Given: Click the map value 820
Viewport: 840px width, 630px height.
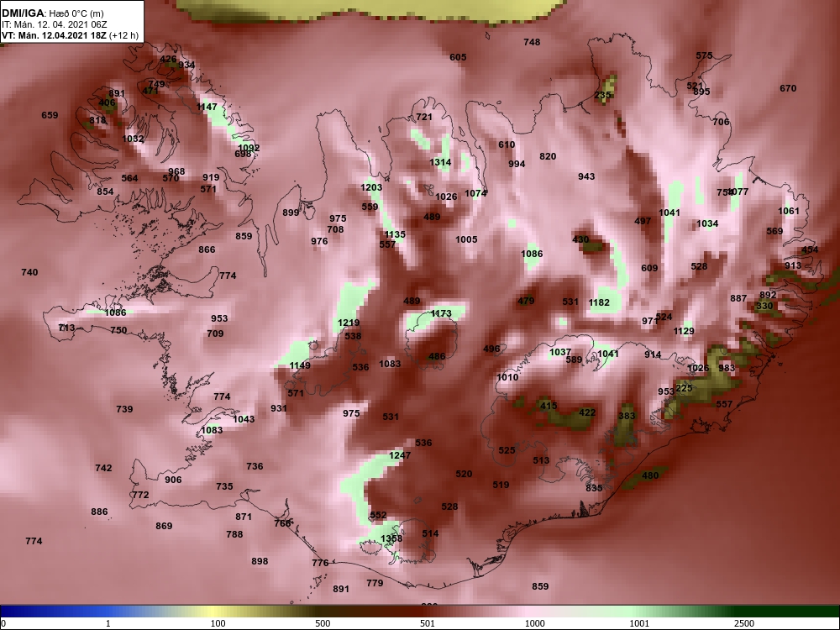Looking at the screenshot, I should click(x=548, y=156).
